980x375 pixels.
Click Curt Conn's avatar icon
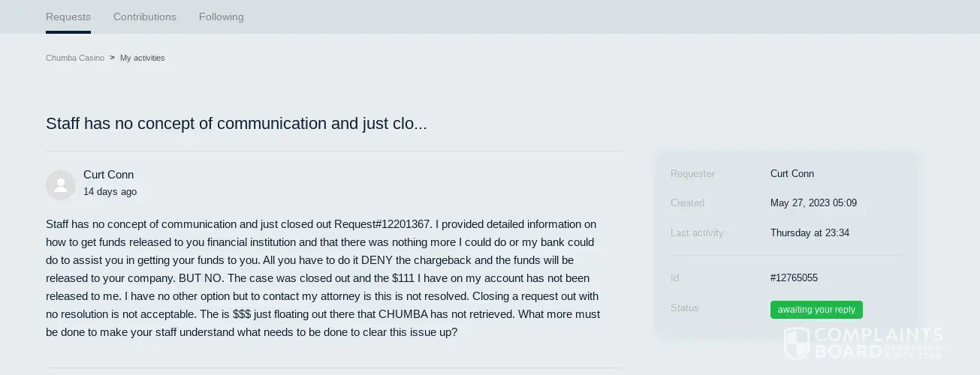click(61, 184)
